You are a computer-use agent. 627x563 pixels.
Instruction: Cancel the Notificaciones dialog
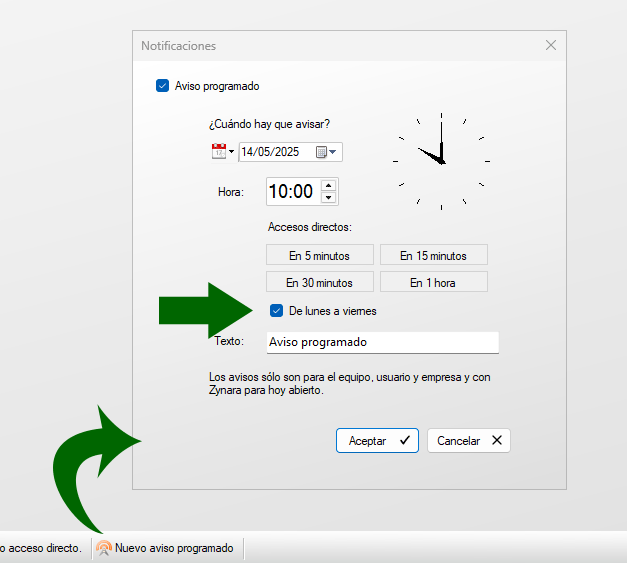469,441
